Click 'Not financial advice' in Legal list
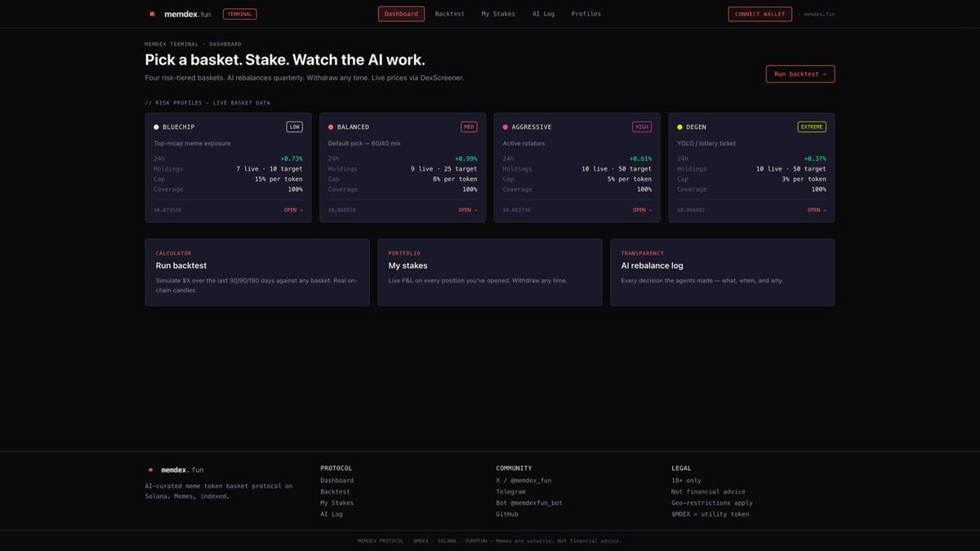This screenshot has height=551, width=980. [x=708, y=491]
